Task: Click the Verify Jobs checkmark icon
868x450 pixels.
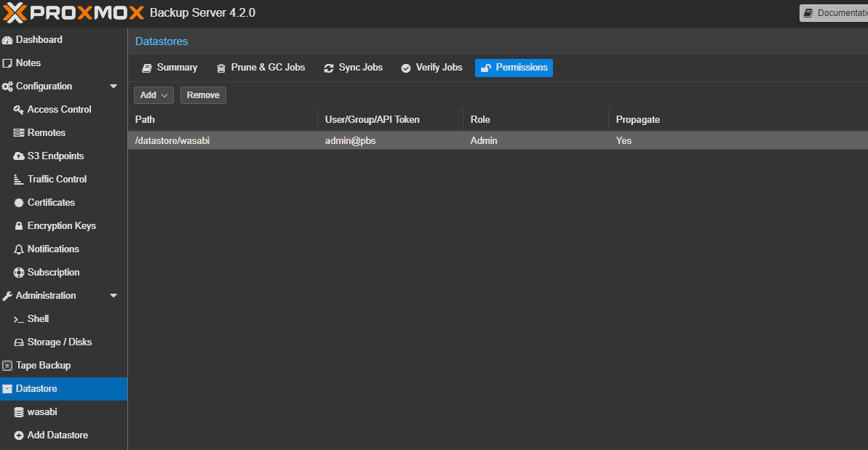Action: point(406,68)
